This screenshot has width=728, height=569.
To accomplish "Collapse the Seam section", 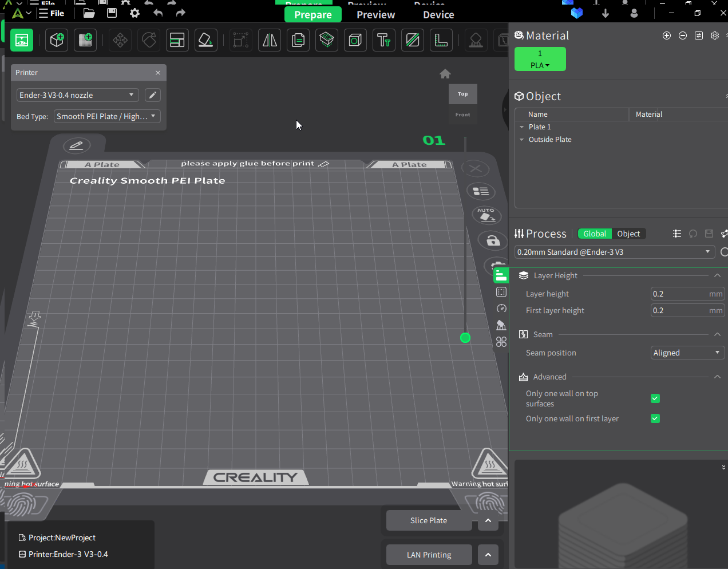I will pyautogui.click(x=717, y=334).
